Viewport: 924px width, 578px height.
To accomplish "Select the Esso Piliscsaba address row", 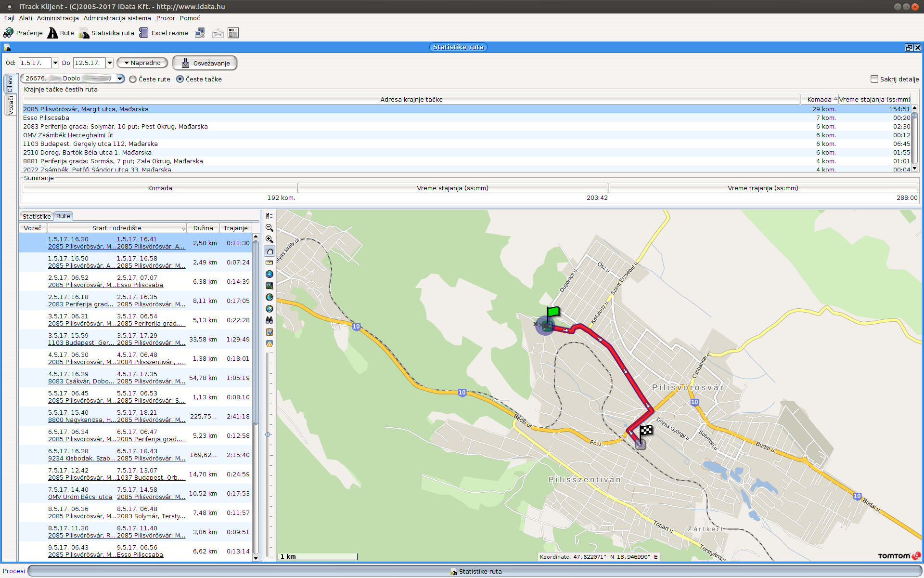I will pyautogui.click(x=46, y=118).
